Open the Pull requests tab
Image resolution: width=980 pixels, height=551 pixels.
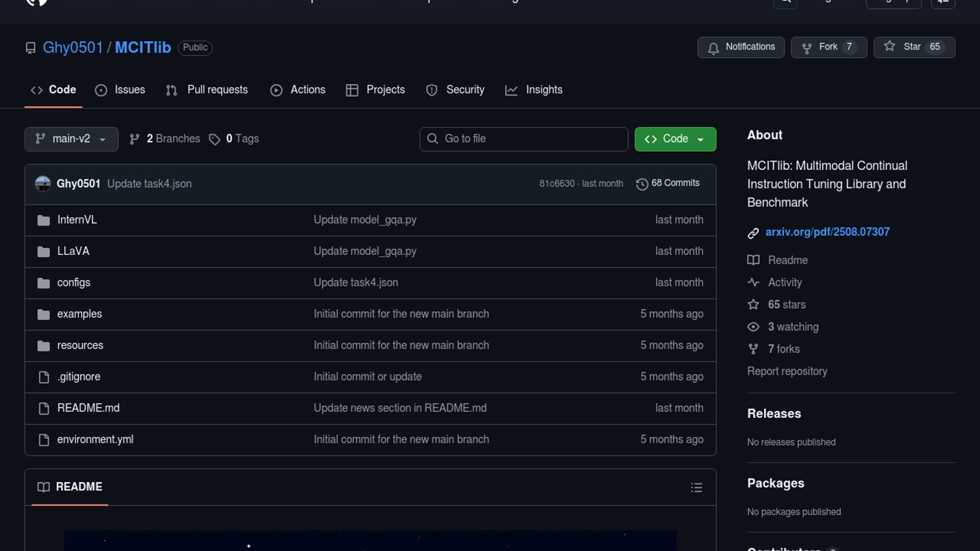pos(207,90)
